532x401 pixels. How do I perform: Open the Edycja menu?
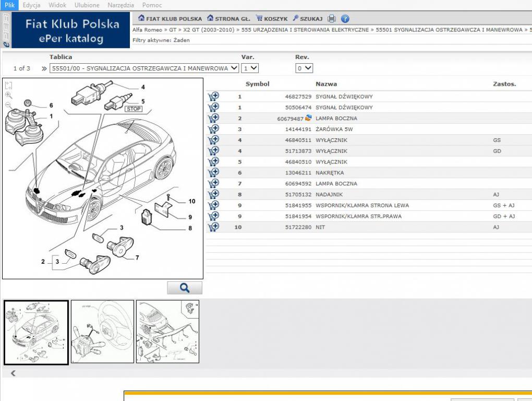click(31, 5)
